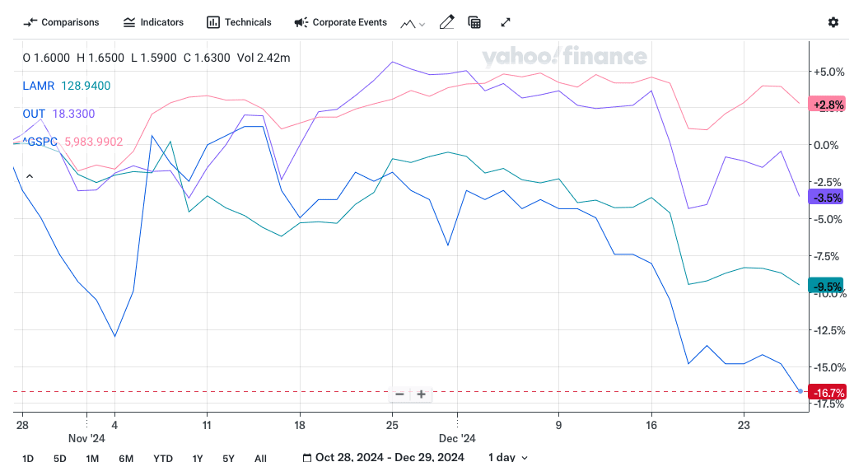Click the Indicators lines icon
This screenshot has width=868, height=462.
[129, 22]
